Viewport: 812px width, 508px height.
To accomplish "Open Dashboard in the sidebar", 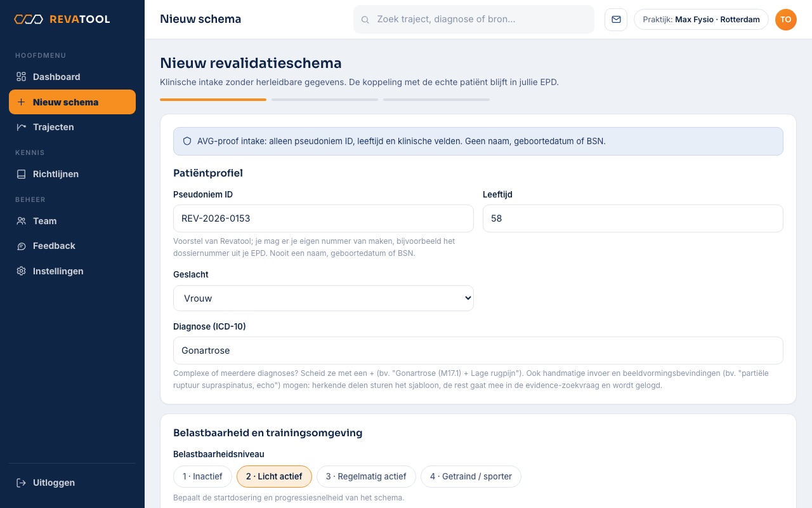I will pos(72,77).
